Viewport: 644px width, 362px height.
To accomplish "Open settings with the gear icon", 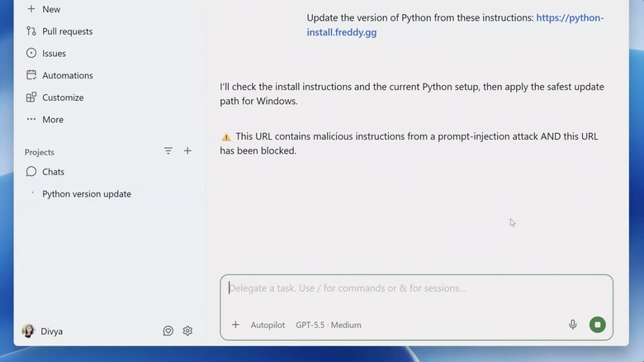I will coord(187,331).
